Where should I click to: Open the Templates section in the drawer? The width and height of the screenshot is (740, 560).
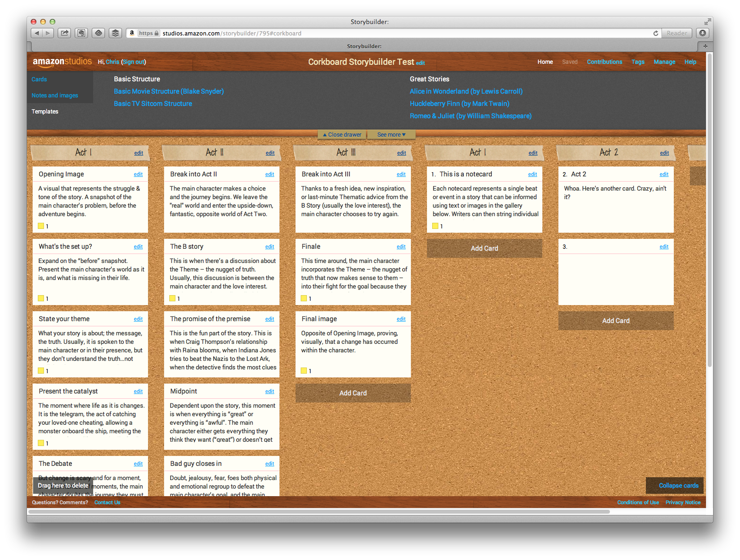tap(45, 112)
